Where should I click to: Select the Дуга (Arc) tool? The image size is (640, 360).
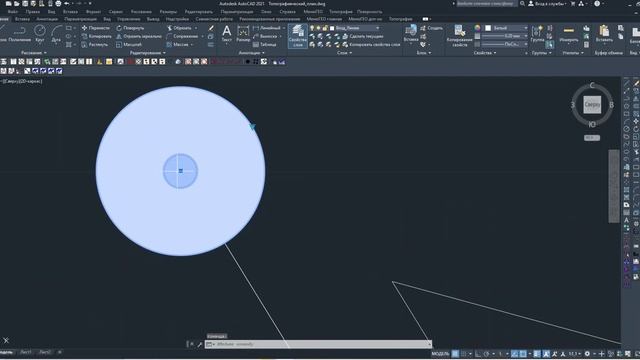coord(56,33)
